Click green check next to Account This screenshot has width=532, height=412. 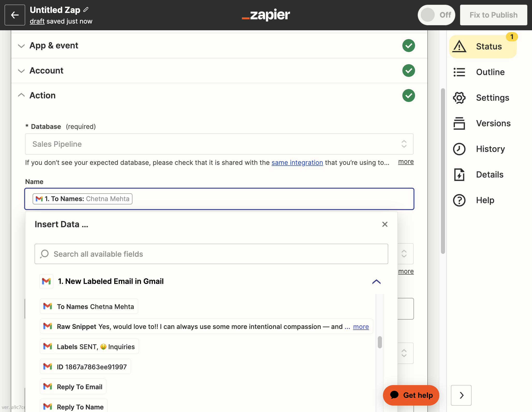click(x=409, y=71)
